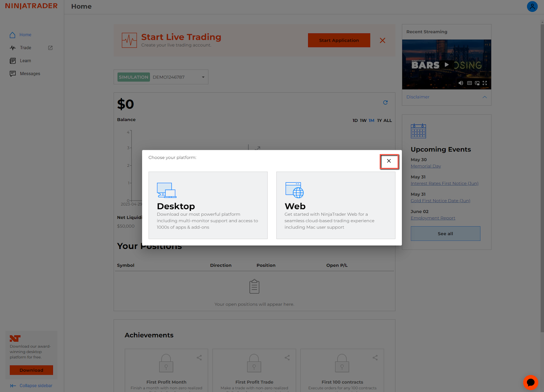Open Employment Report link
Image resolution: width=544 pixels, height=392 pixels.
pyautogui.click(x=433, y=218)
